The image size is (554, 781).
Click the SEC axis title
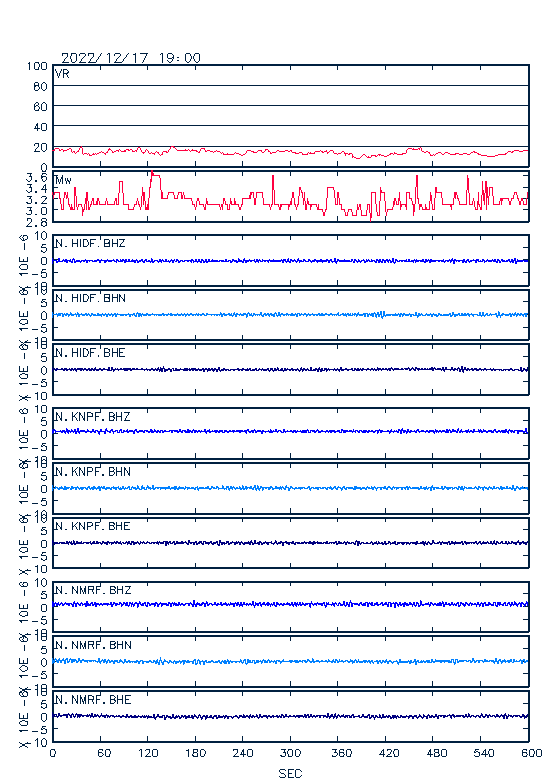click(x=290, y=773)
